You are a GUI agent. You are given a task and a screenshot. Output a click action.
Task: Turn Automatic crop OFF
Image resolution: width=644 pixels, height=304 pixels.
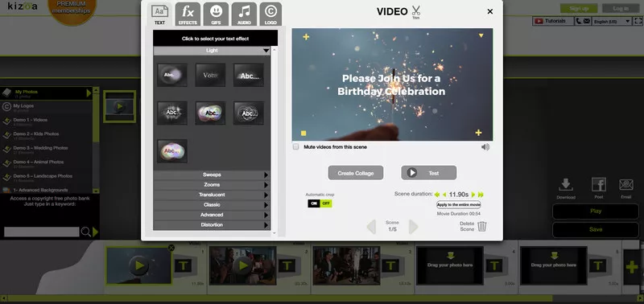pos(326,203)
